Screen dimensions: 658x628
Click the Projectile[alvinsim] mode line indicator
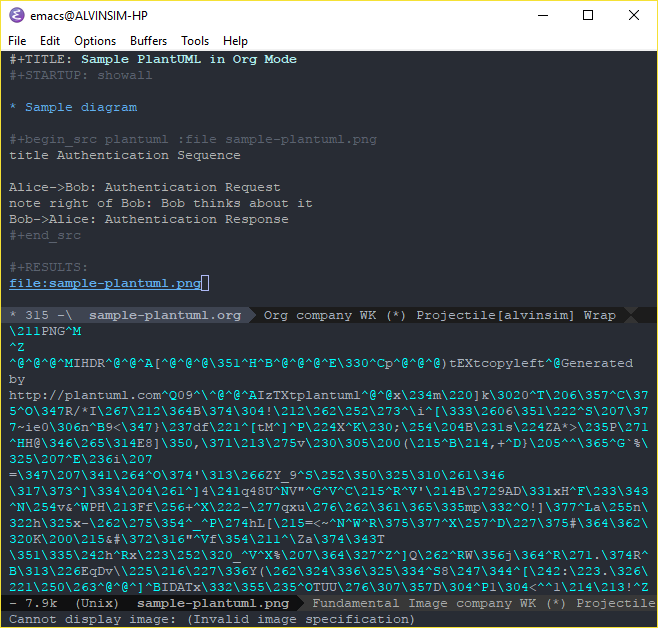click(496, 315)
